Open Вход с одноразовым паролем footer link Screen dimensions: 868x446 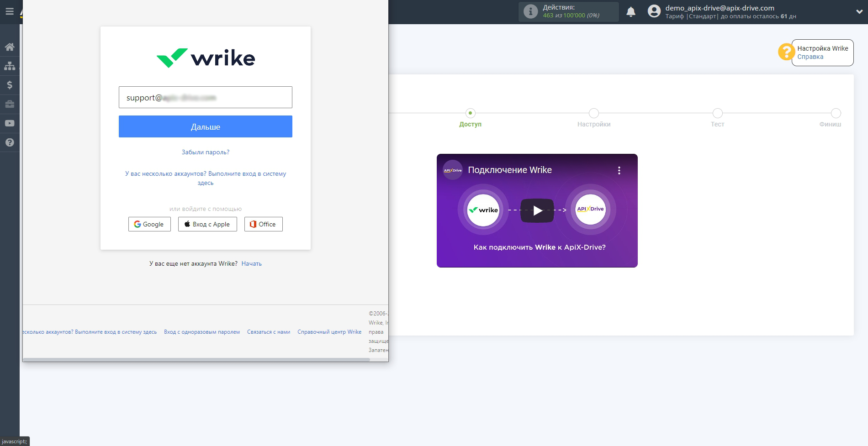pos(202,332)
